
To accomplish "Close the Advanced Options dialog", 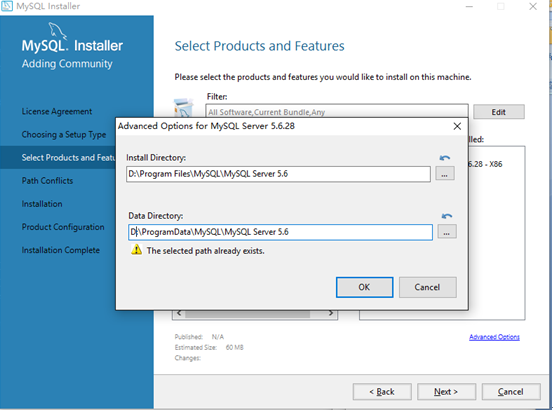I will 457,126.
